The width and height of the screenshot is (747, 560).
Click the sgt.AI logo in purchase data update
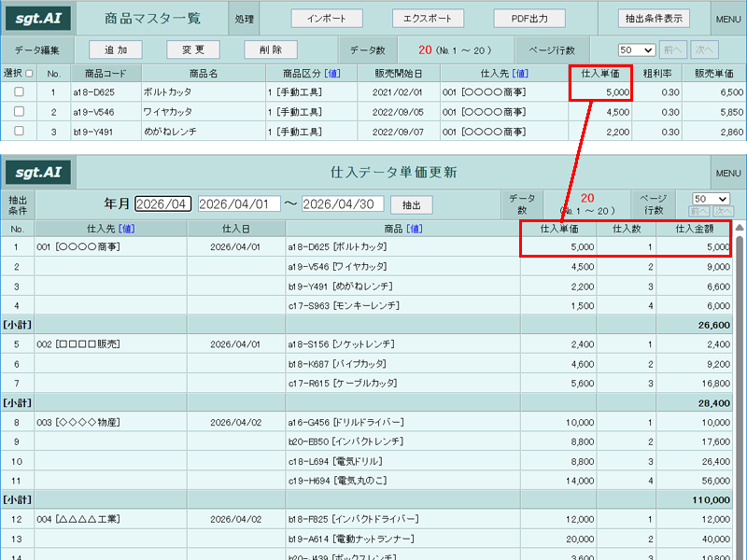click(38, 172)
